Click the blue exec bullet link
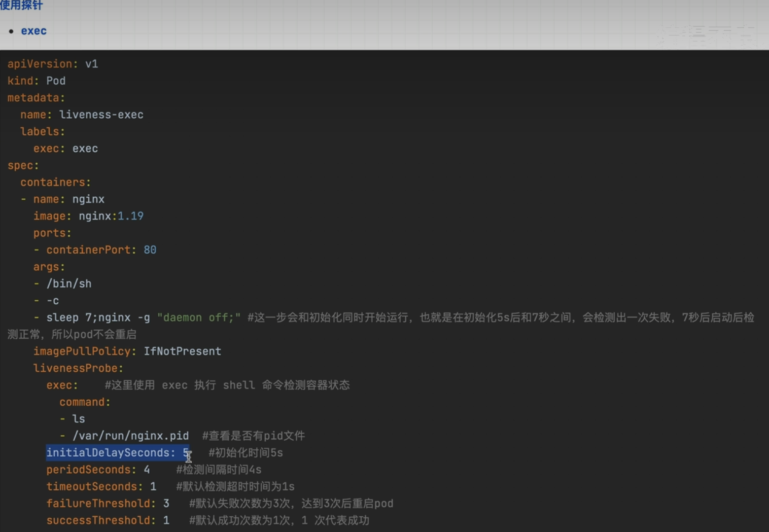This screenshot has height=532, width=769. tap(33, 30)
